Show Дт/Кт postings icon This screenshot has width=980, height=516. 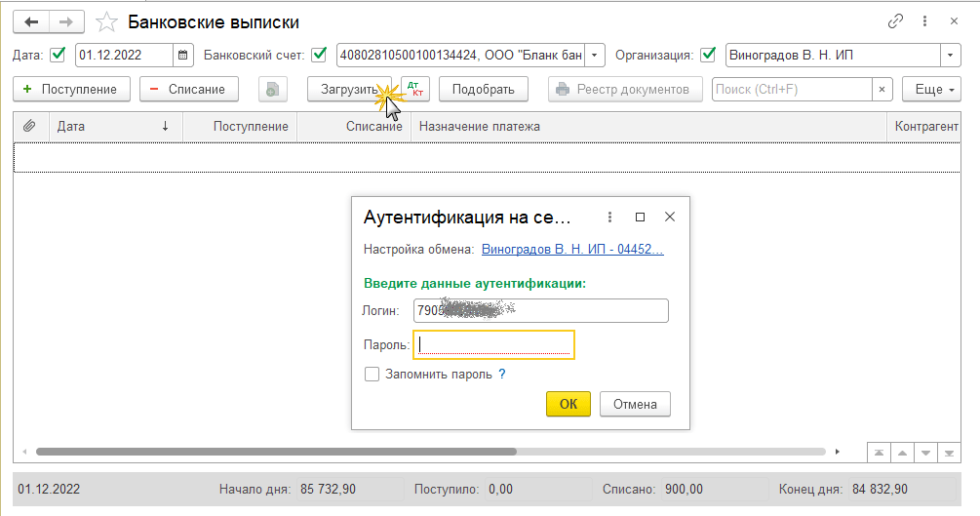[x=415, y=89]
